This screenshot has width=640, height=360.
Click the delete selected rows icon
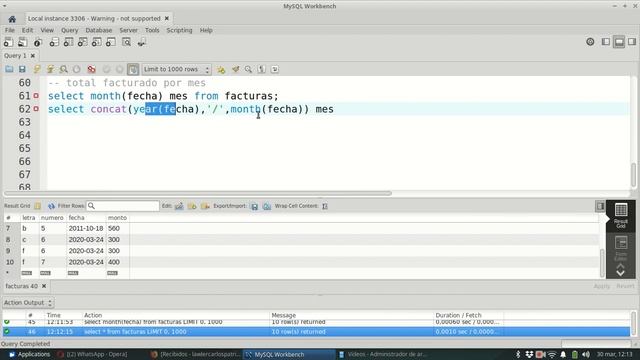205,206
